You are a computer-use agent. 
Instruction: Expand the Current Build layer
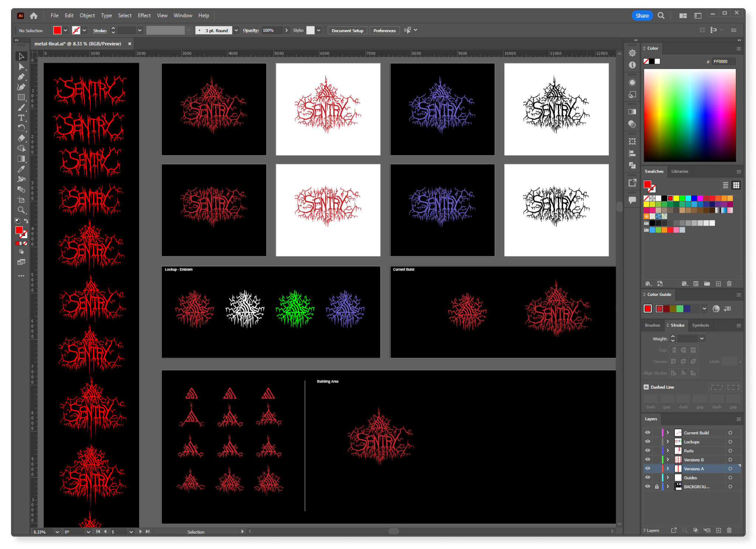668,432
